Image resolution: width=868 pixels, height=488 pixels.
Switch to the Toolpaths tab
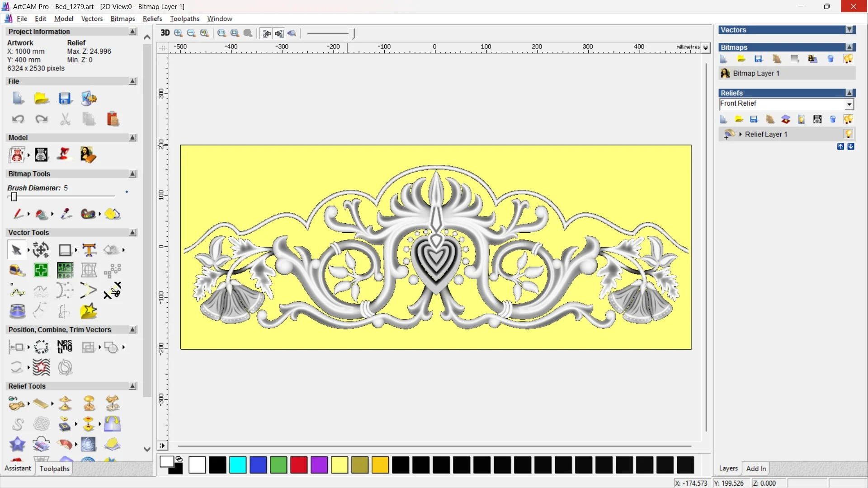pyautogui.click(x=54, y=469)
